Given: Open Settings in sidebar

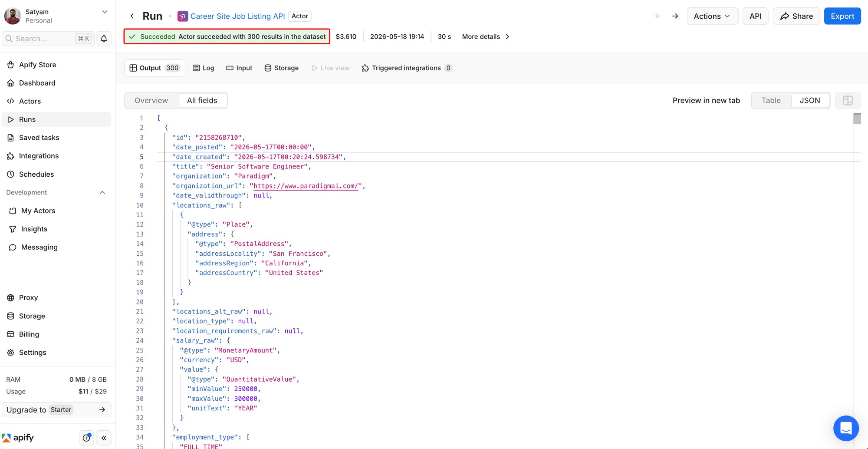Looking at the screenshot, I should (56, 353).
